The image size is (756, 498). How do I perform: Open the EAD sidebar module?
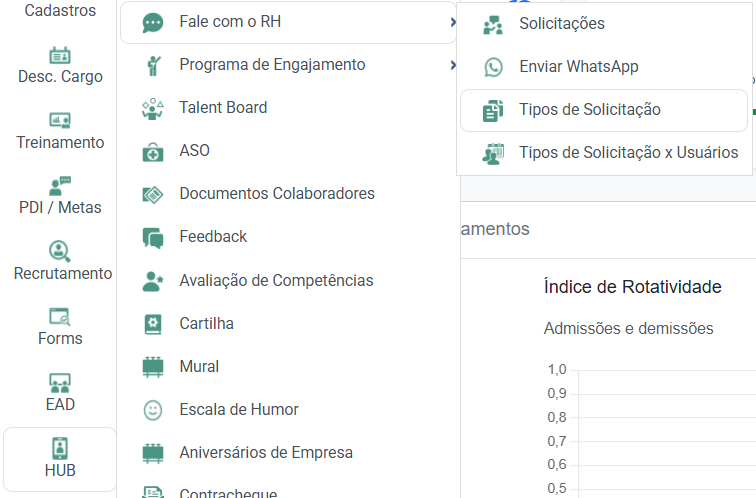(60, 393)
